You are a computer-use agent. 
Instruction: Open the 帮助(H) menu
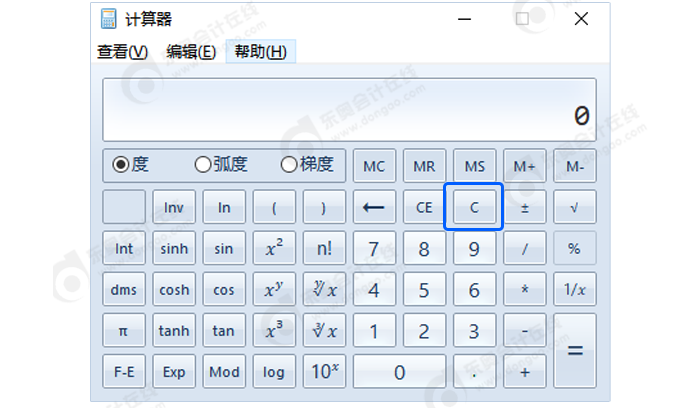point(260,52)
